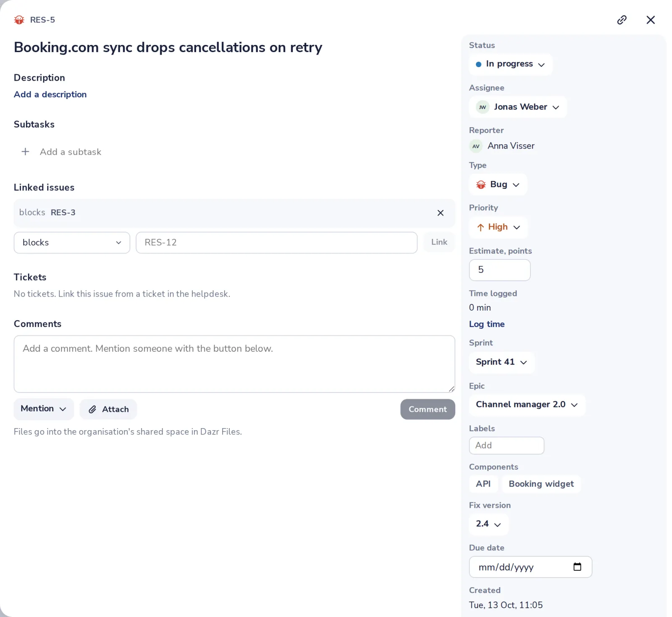672x617 pixels.
Task: Open the Jonas Weber assignee dropdown
Action: point(518,107)
